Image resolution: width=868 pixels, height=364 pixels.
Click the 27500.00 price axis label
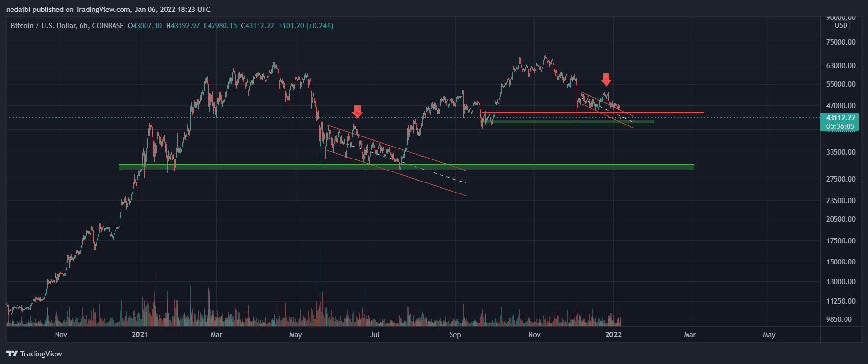(x=841, y=179)
